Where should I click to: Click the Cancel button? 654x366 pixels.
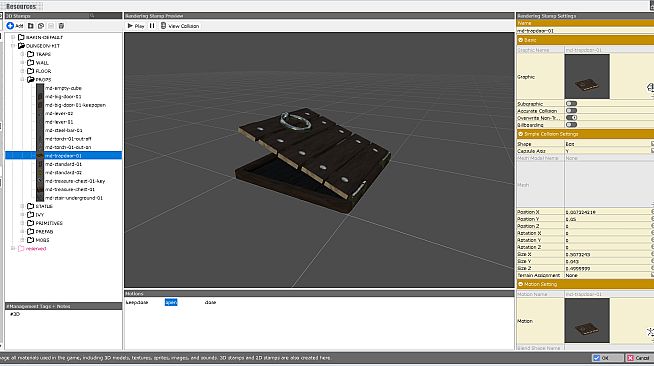tap(639, 358)
